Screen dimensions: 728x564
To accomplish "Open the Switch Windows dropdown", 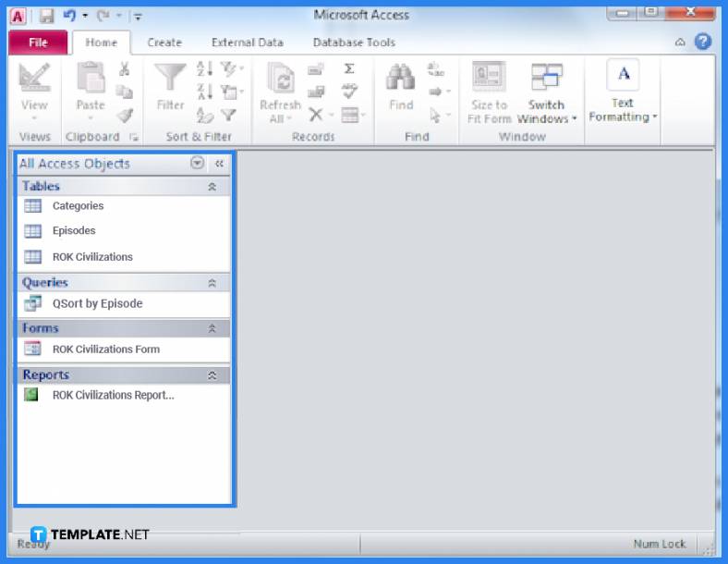I will [x=547, y=92].
